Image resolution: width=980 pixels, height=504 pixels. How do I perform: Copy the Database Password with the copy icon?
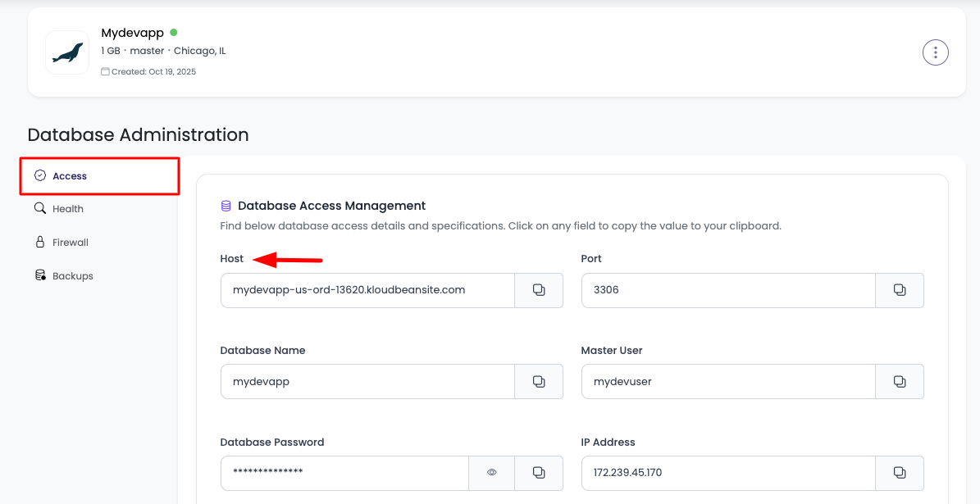tap(538, 473)
